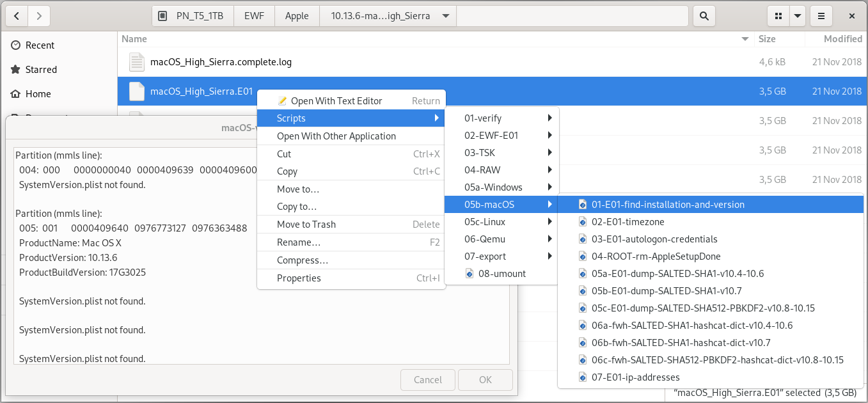Click the search magnifier button
Screen dimensions: 868x403
tap(704, 16)
